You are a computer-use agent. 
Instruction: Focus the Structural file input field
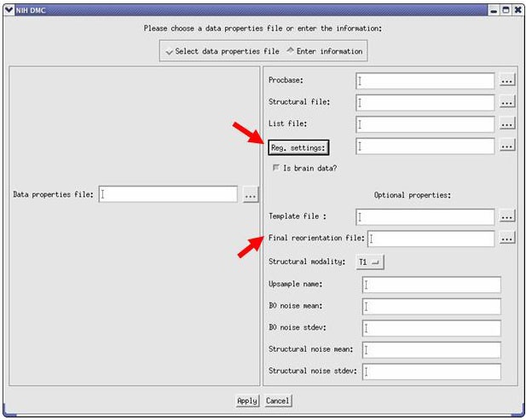tap(425, 102)
